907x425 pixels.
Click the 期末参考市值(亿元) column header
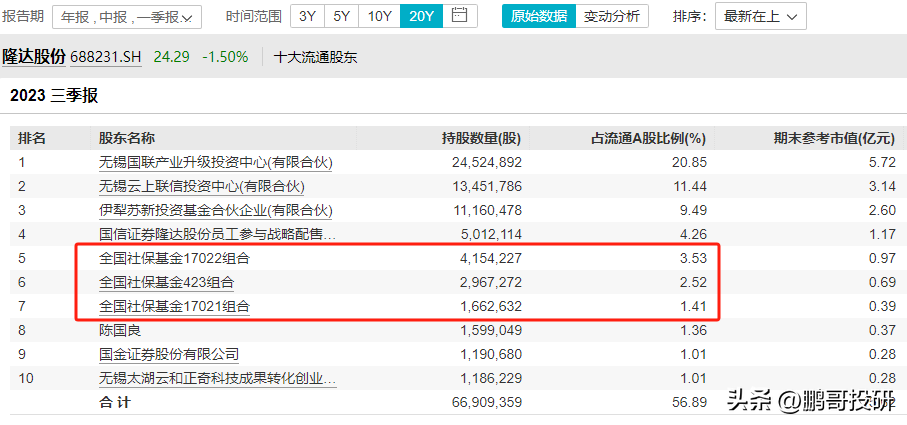pyautogui.click(x=834, y=138)
